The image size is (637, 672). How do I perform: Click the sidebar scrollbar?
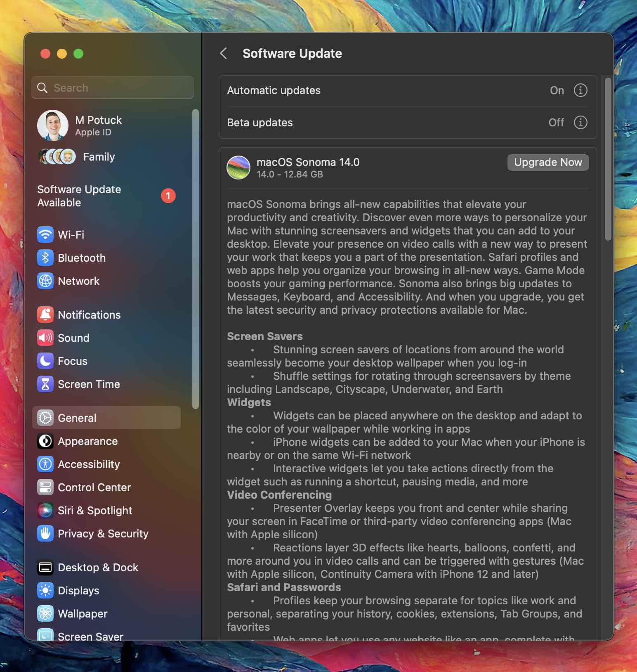[195, 259]
